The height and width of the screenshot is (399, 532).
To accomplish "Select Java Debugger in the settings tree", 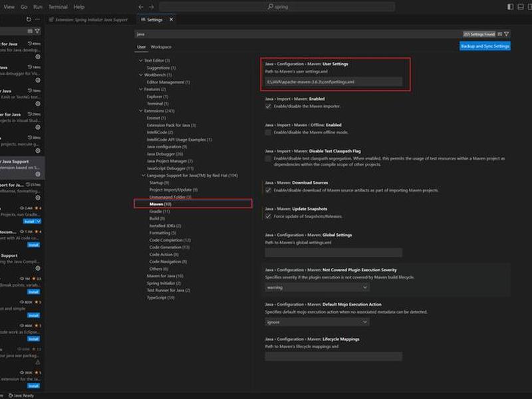I will point(164,154).
